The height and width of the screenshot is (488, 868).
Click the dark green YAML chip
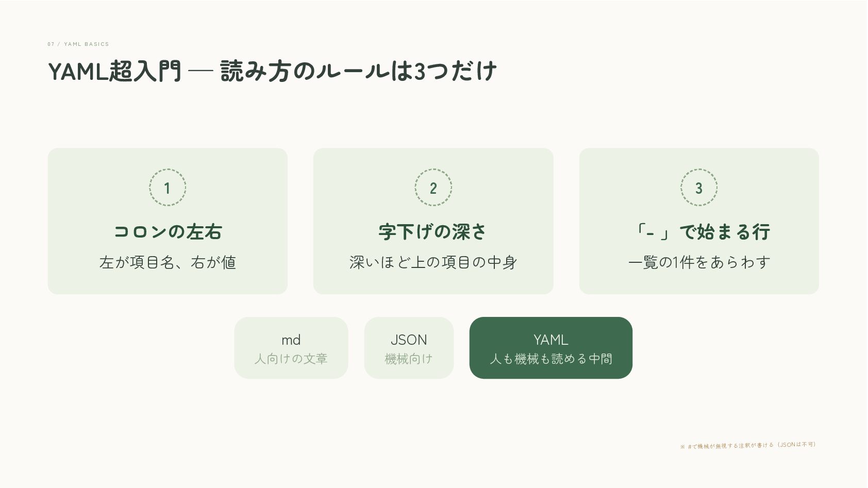551,348
